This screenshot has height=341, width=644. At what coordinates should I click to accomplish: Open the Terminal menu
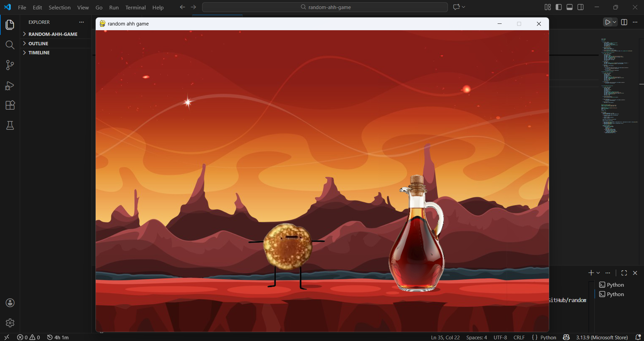tap(135, 7)
